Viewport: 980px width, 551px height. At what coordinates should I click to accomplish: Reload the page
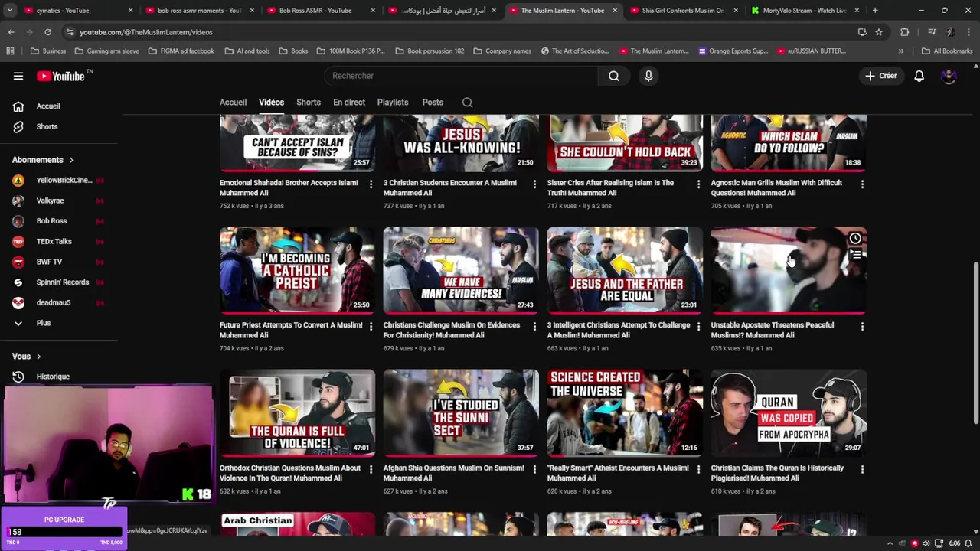(47, 32)
